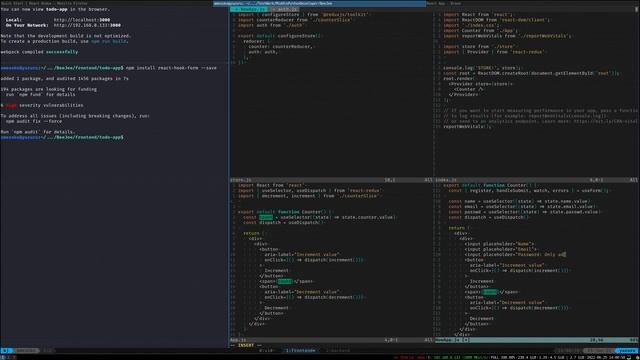Click the placeholder="Email" input line in NewApp.js
Screen dimensions: 640x360
501,249
